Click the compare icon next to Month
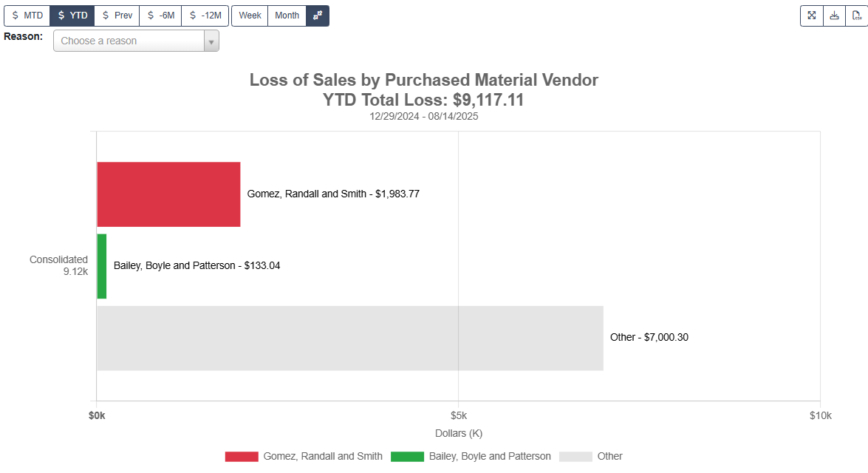Image resolution: width=868 pixels, height=473 pixels. tap(317, 15)
